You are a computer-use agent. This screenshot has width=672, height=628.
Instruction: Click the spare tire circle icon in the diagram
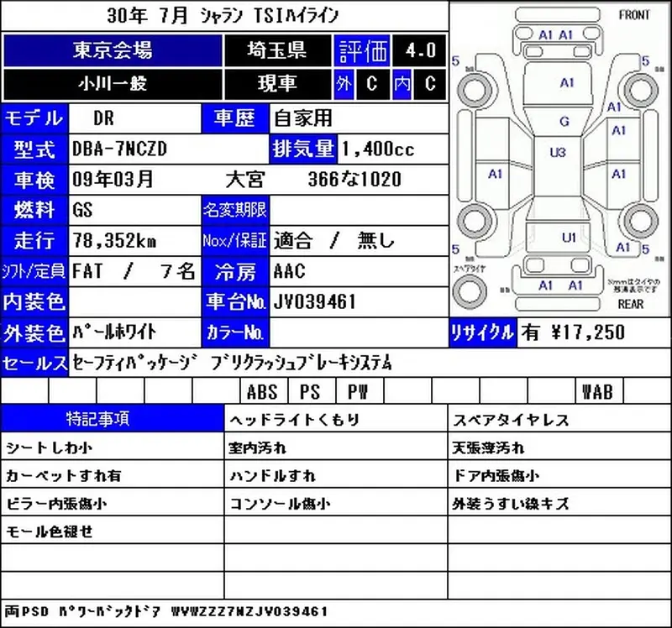pos(470,290)
